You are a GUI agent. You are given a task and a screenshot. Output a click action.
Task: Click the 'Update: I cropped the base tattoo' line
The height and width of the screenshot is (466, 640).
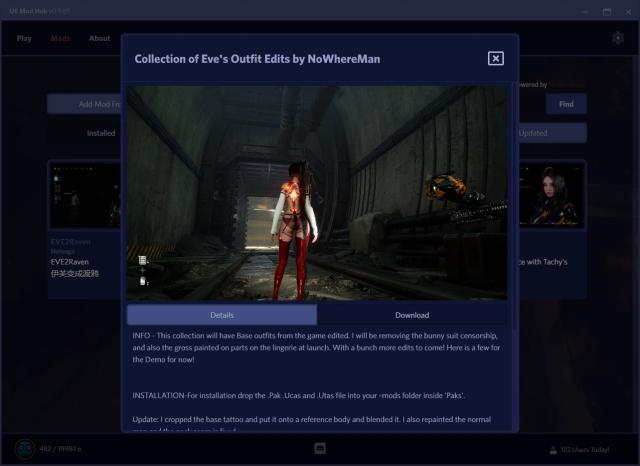pyautogui.click(x=311, y=419)
